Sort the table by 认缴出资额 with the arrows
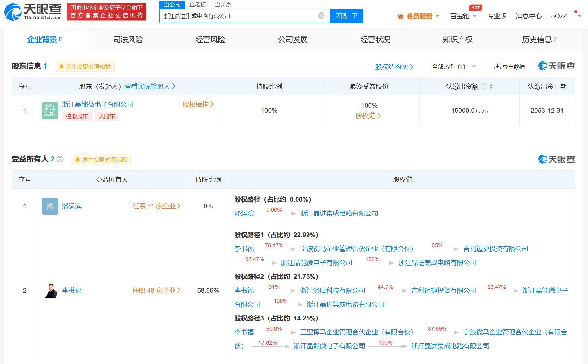588x364 pixels. [x=491, y=86]
